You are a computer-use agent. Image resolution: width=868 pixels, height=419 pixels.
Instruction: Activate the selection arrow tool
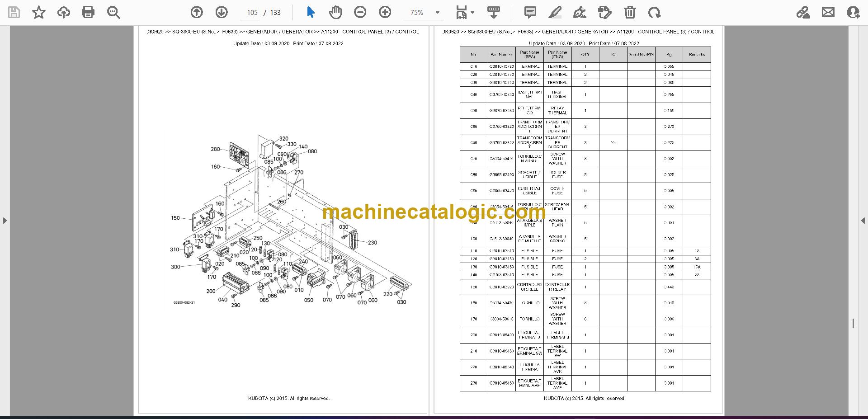coord(311,12)
